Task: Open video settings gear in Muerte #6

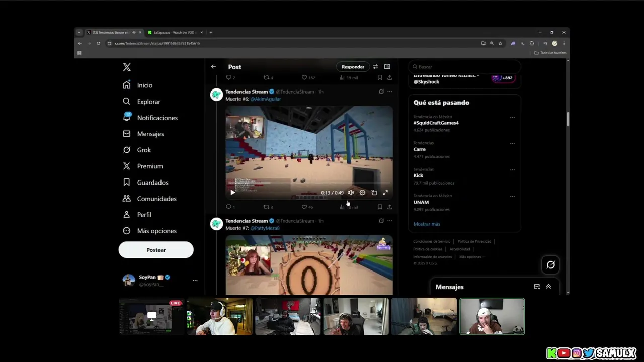Action: point(362,193)
